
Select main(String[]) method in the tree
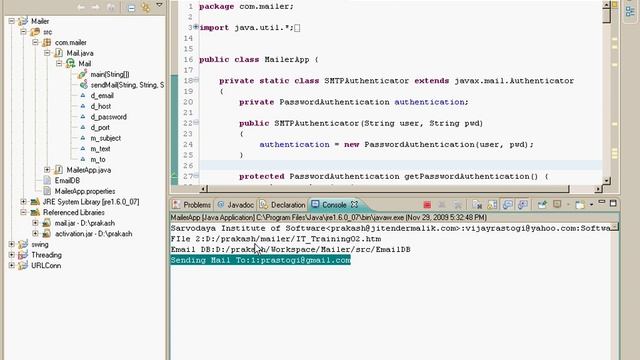tap(110, 74)
